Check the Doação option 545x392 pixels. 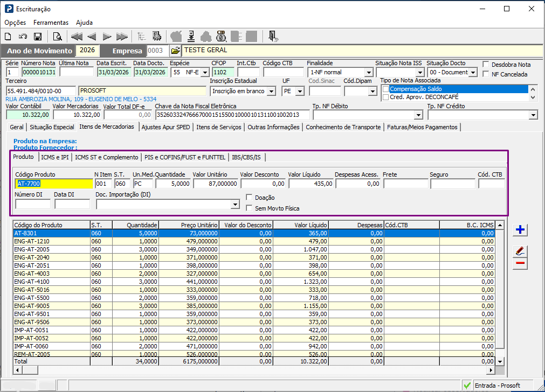[x=249, y=197]
